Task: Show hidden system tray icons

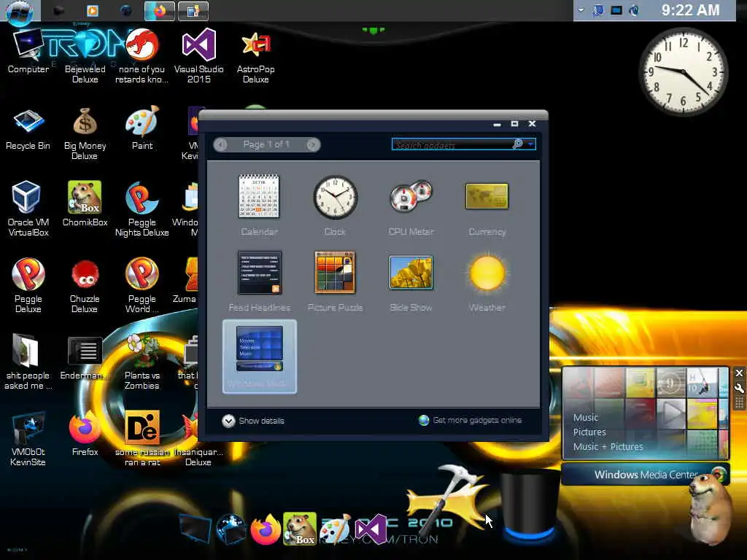Action: (x=581, y=10)
